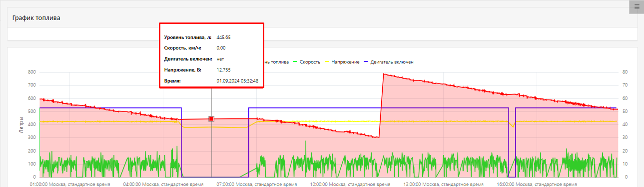Click tooltip fuel level value 445.65

pyautogui.click(x=223, y=37)
